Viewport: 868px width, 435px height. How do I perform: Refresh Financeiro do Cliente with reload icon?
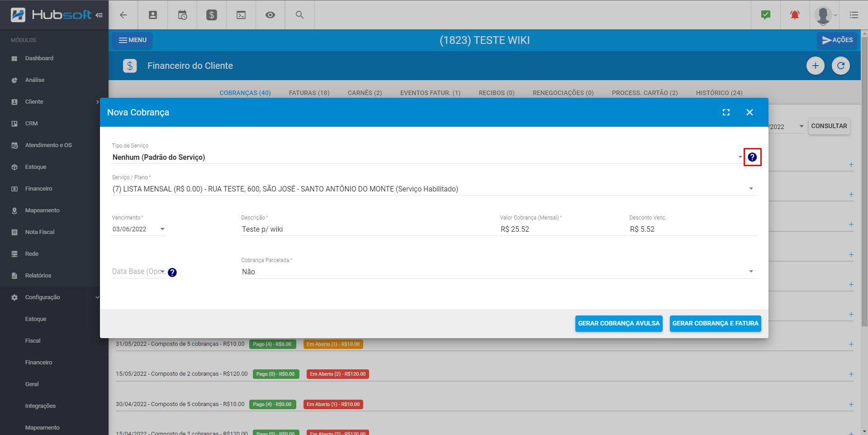[841, 66]
